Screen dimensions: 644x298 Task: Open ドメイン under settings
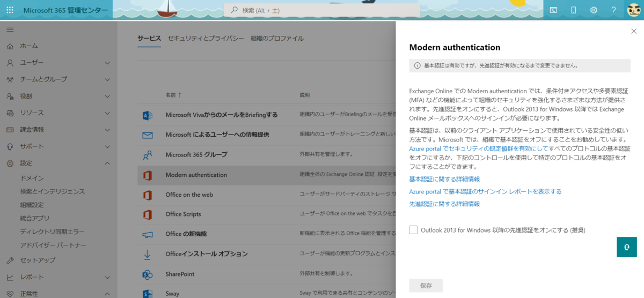32,178
